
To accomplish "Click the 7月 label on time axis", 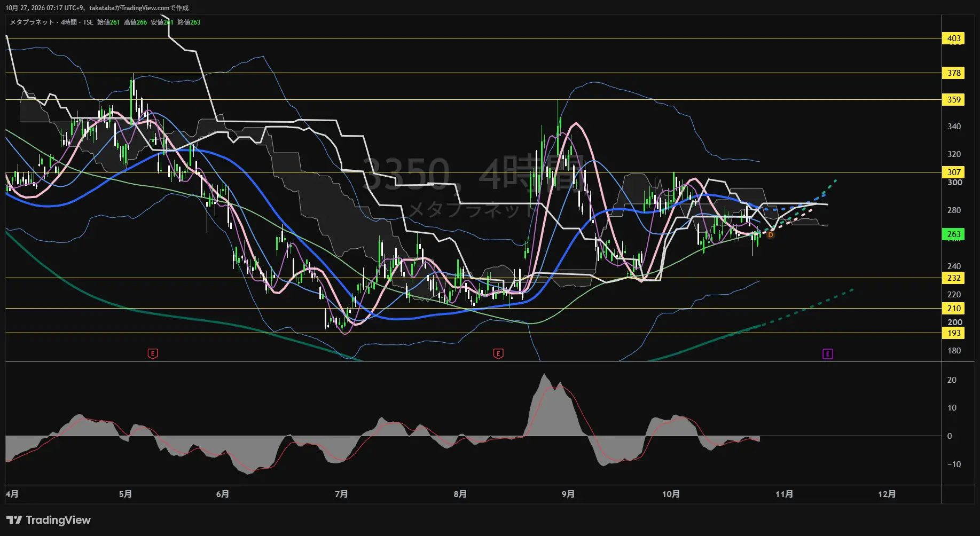I will (x=341, y=494).
